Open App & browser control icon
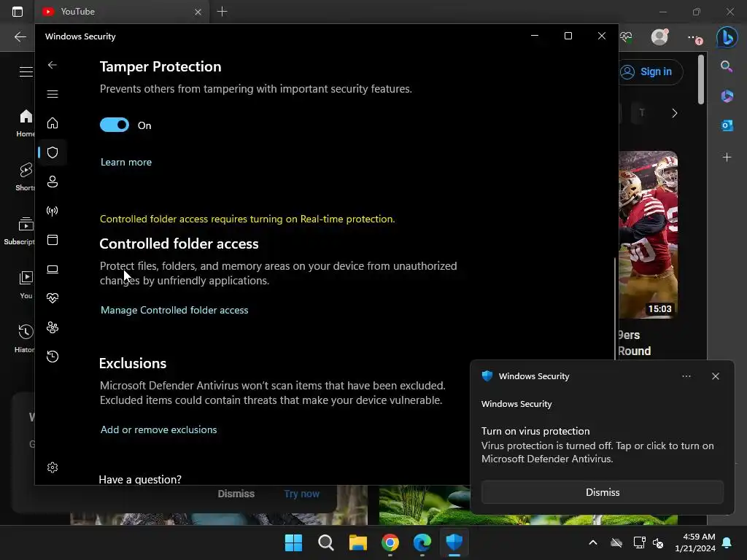The height and width of the screenshot is (560, 747). tap(53, 239)
